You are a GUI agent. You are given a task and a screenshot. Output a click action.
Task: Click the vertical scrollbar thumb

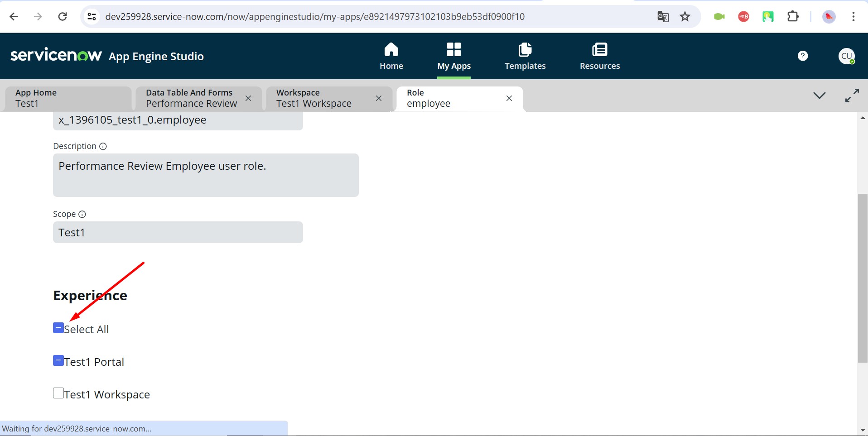(x=863, y=278)
